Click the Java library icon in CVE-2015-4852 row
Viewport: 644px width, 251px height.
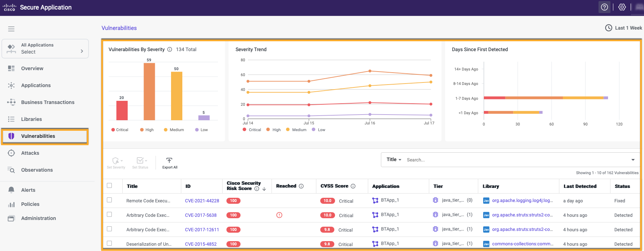[x=486, y=244]
